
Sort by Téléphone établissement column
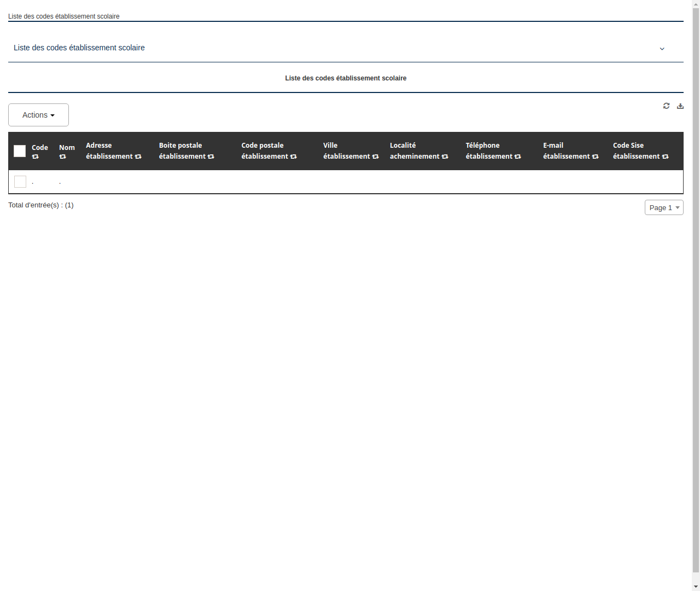[517, 157]
